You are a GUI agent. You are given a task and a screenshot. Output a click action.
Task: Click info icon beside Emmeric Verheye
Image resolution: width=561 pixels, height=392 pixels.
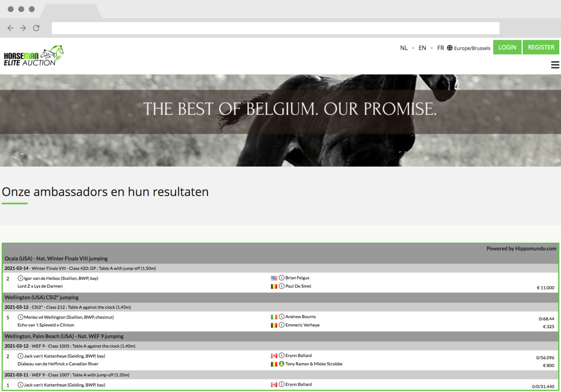click(x=281, y=325)
